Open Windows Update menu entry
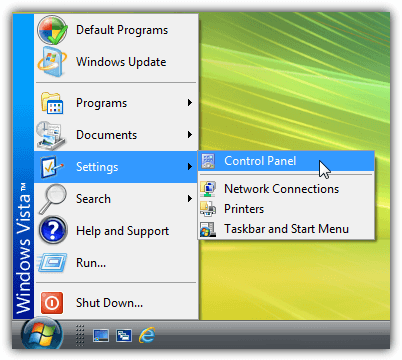The height and width of the screenshot is (360, 402). tap(116, 62)
